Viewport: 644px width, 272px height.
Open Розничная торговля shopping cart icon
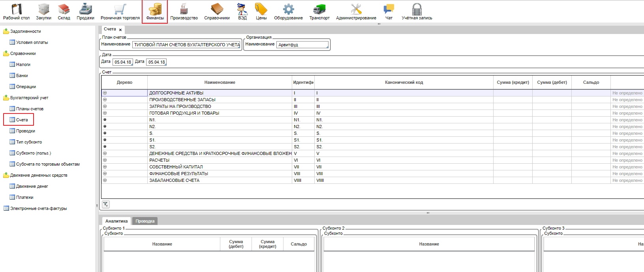(120, 9)
